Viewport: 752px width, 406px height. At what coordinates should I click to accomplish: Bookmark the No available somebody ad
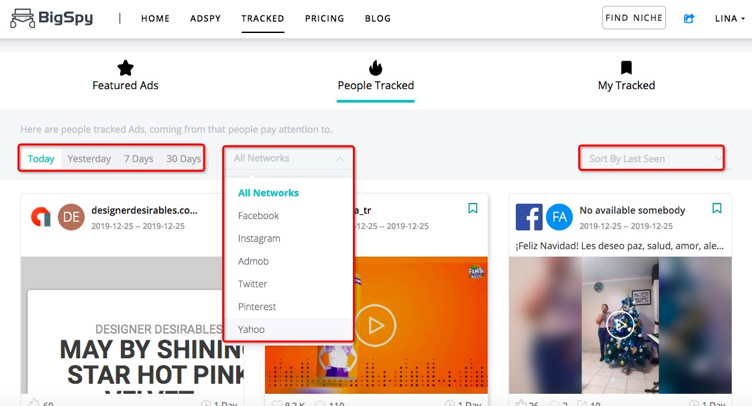click(x=717, y=208)
